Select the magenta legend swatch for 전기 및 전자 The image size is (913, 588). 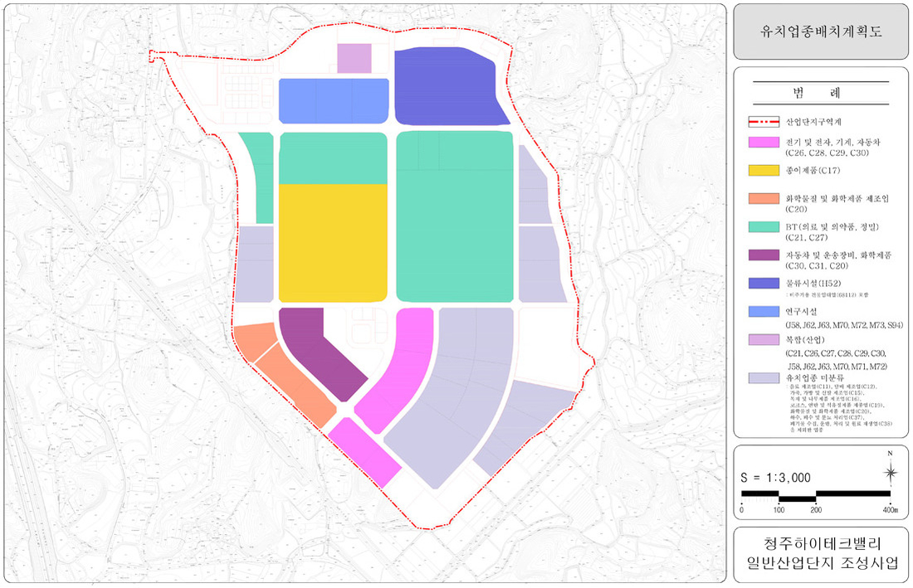[764, 143]
